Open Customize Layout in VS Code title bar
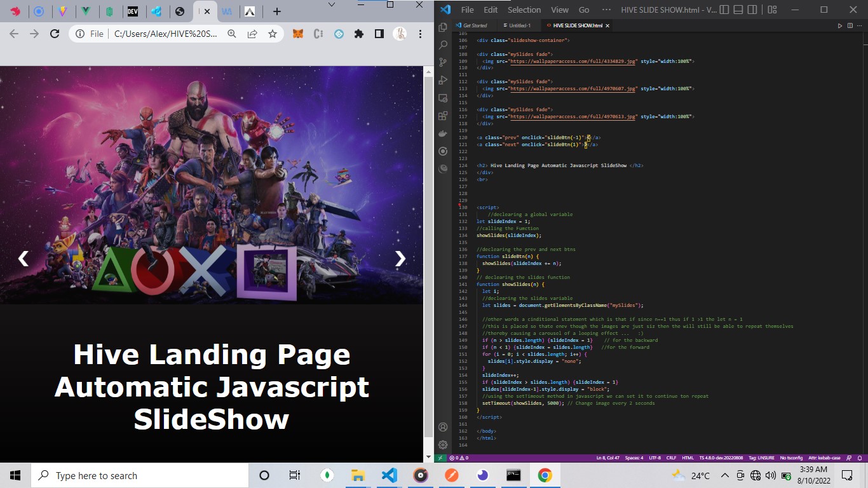 coord(772,10)
